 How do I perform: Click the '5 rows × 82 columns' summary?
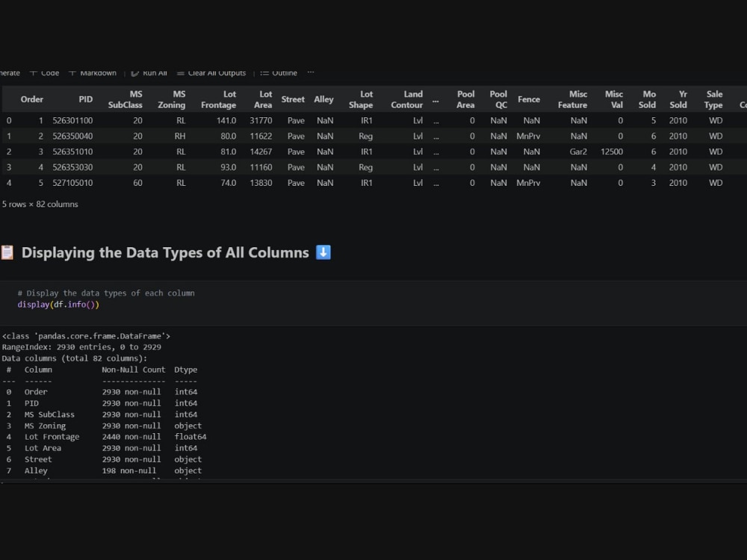point(40,205)
